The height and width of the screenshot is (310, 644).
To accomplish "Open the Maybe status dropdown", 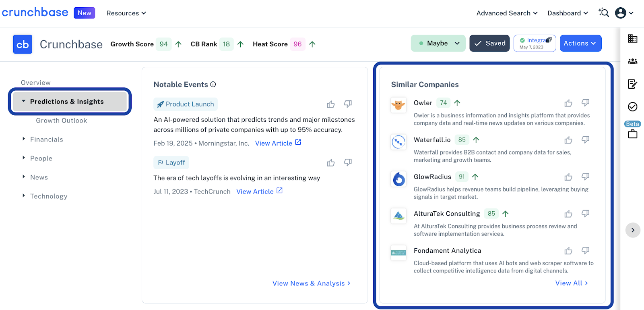I will click(x=438, y=43).
